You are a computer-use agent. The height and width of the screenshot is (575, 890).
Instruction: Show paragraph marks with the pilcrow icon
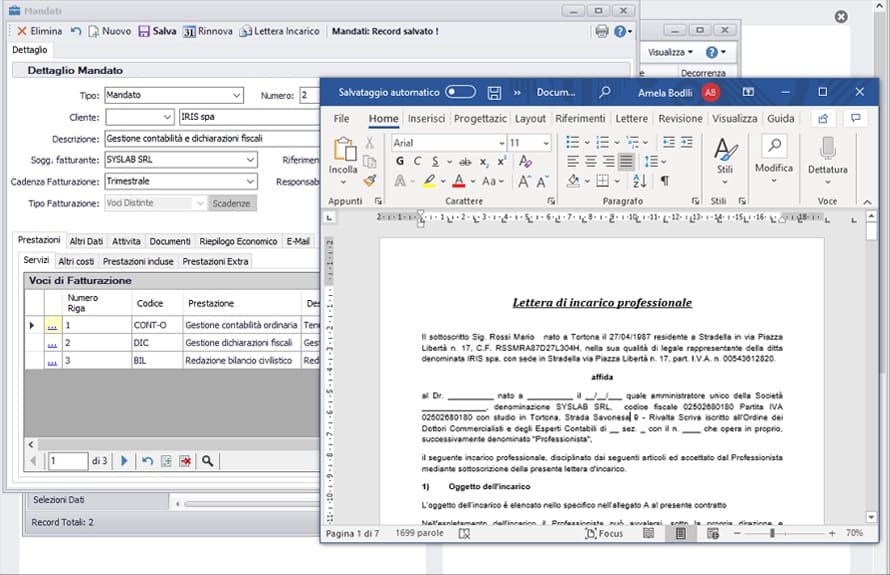(x=665, y=181)
